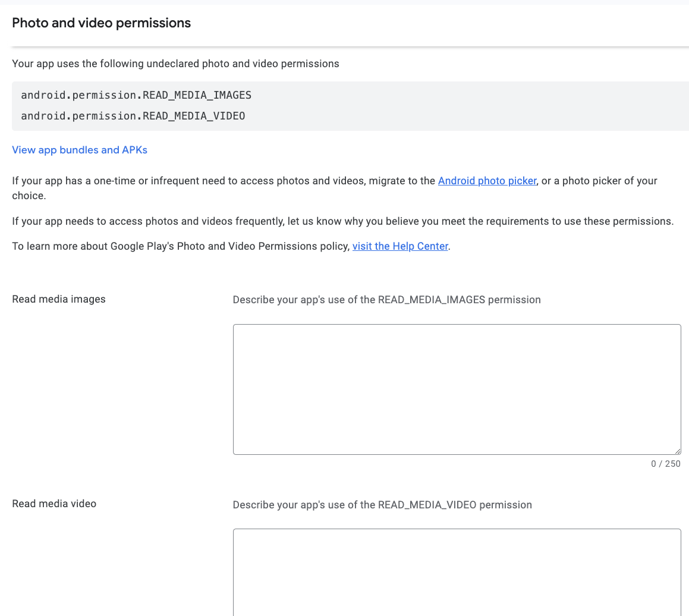Select the android.permission.READ_MEDIA_VIDEO permission text
The width and height of the screenshot is (689, 616).
pyautogui.click(x=133, y=116)
